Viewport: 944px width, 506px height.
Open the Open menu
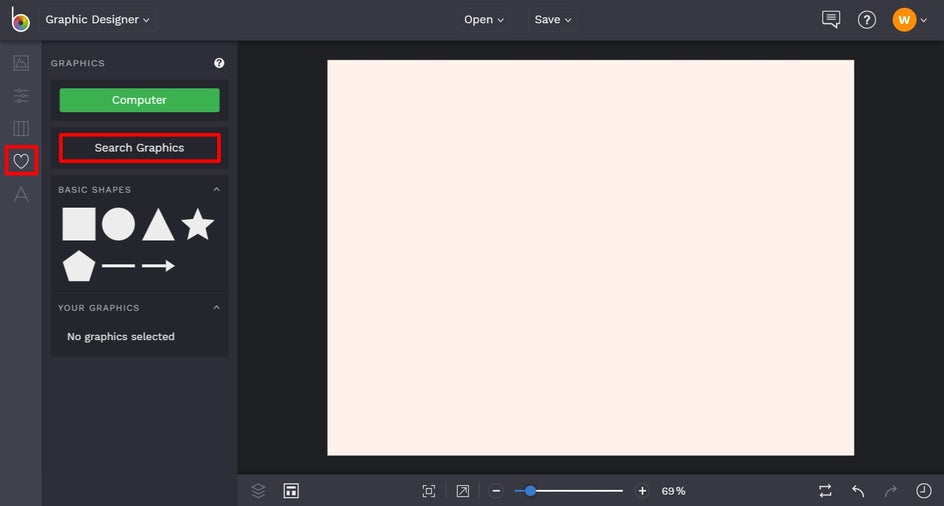tap(483, 19)
